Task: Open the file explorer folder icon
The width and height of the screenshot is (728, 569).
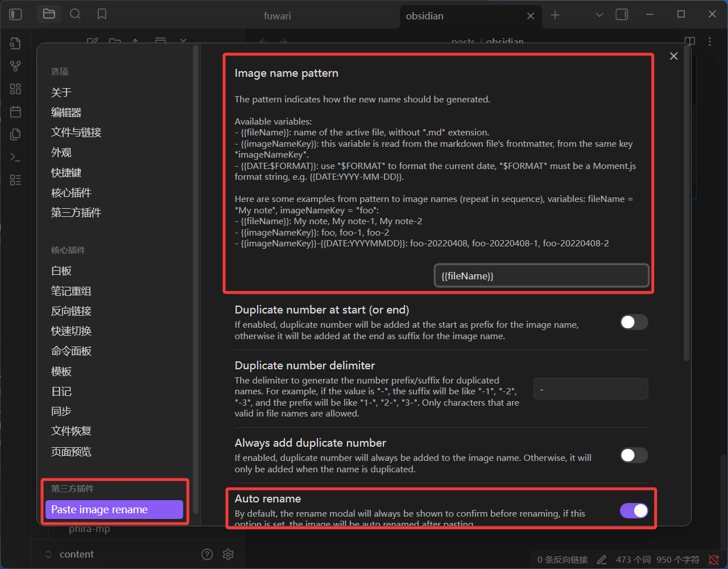Action: point(49,15)
